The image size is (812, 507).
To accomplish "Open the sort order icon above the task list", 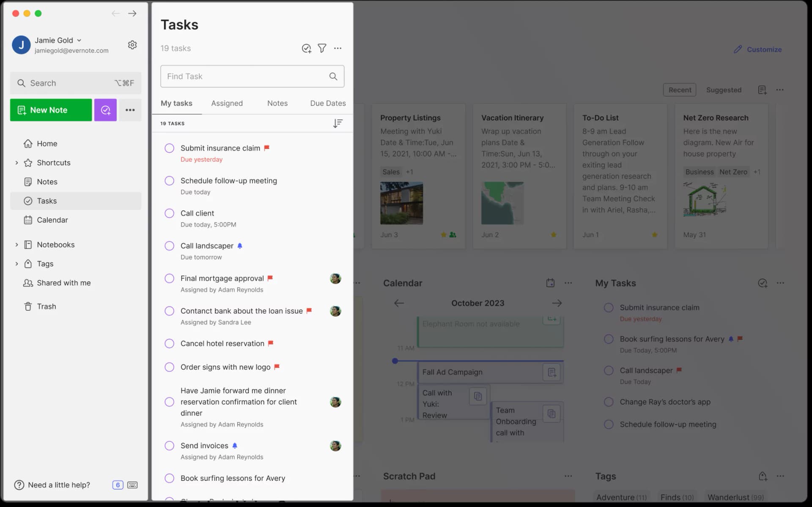I will [x=337, y=123].
